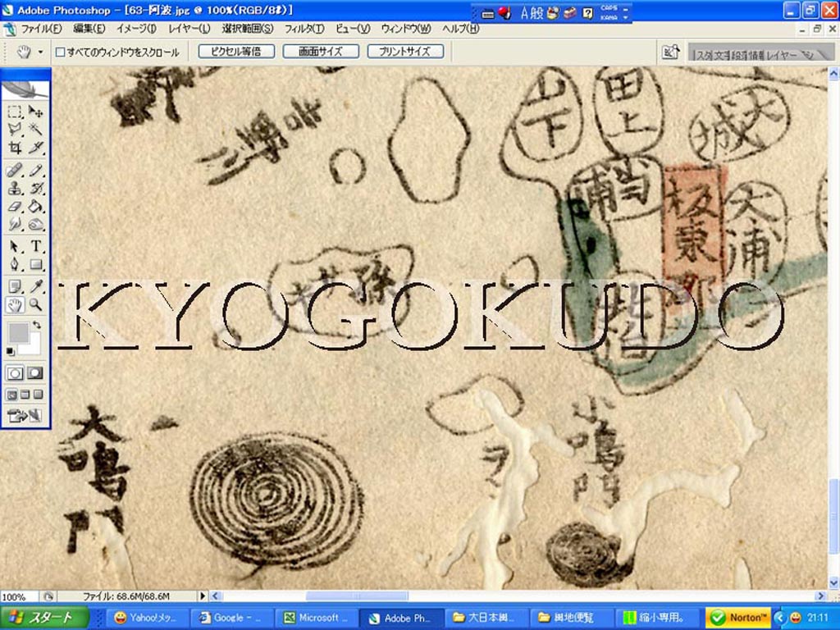Viewport: 840px width, 630px height.
Task: Select the Paint Bucket tool
Action: pos(35,206)
